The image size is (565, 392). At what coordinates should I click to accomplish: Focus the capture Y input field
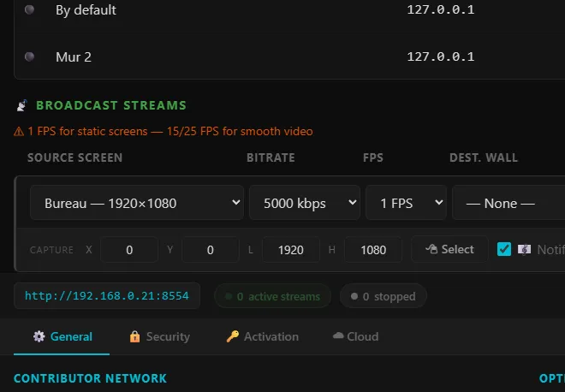tap(211, 249)
